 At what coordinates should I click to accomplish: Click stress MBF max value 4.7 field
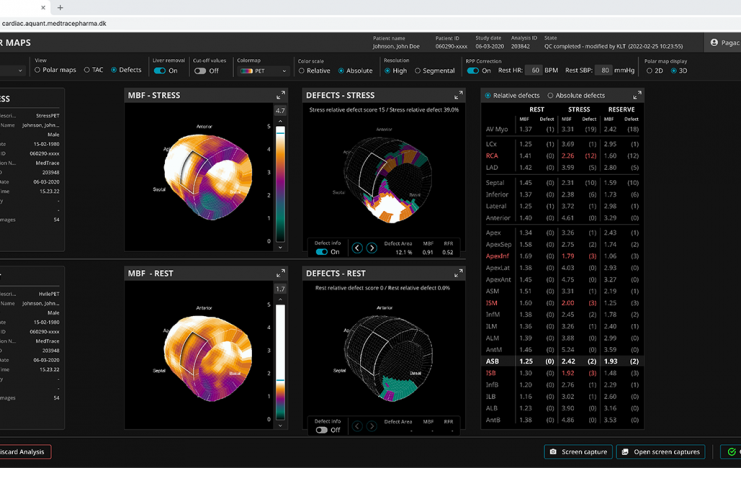(x=280, y=111)
